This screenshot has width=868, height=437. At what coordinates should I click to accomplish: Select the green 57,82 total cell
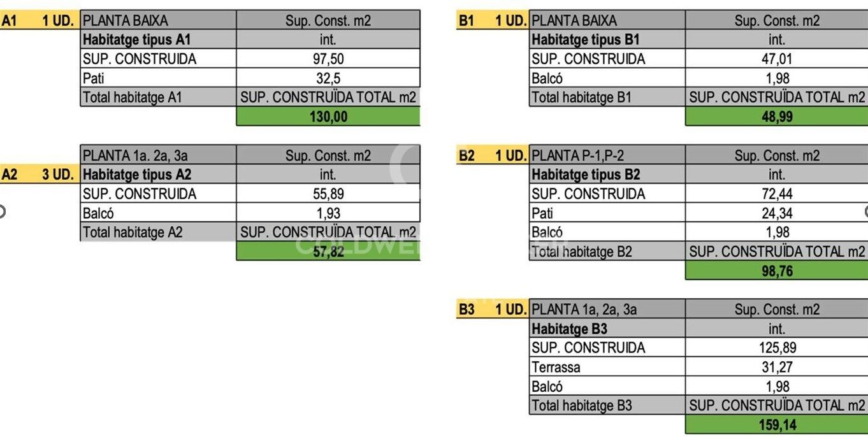(x=328, y=252)
